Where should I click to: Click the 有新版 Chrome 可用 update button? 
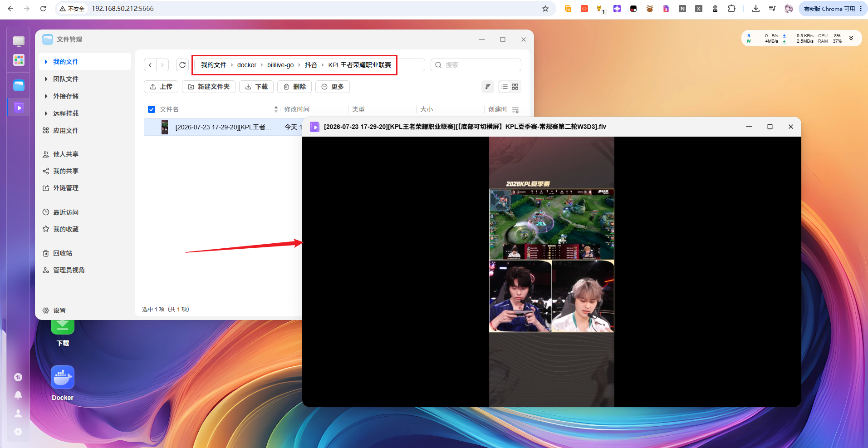click(x=833, y=9)
